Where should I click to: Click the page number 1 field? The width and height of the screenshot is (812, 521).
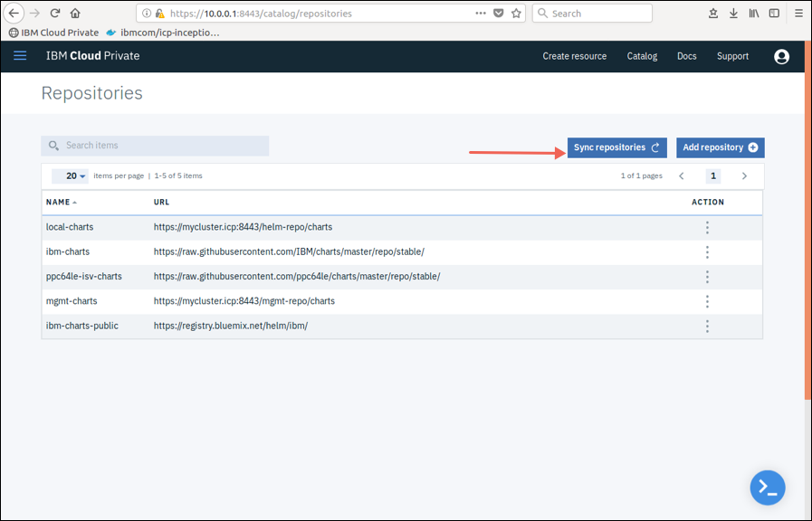(713, 175)
